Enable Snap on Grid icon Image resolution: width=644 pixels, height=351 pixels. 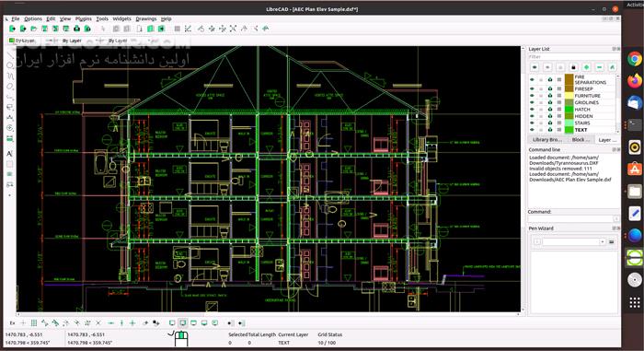pos(34,323)
